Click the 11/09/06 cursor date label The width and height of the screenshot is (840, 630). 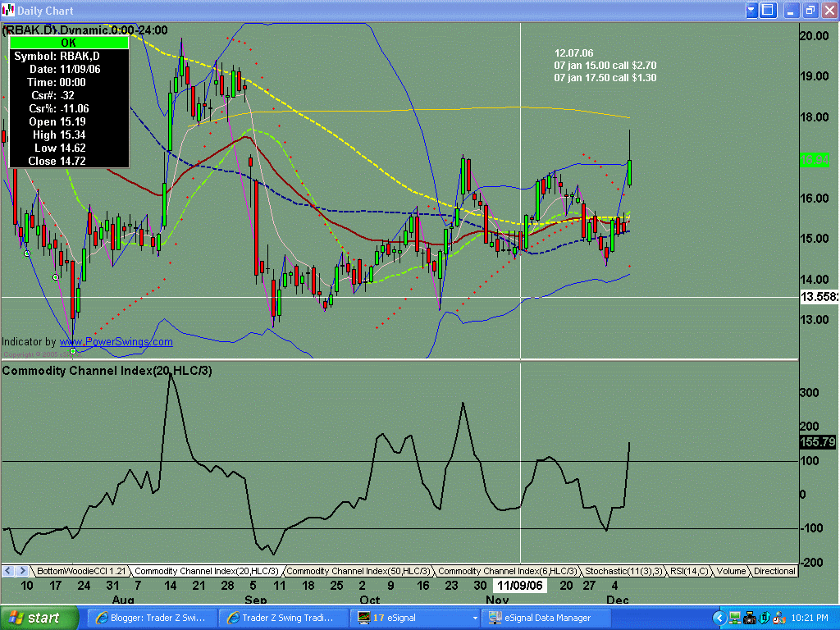[519, 586]
